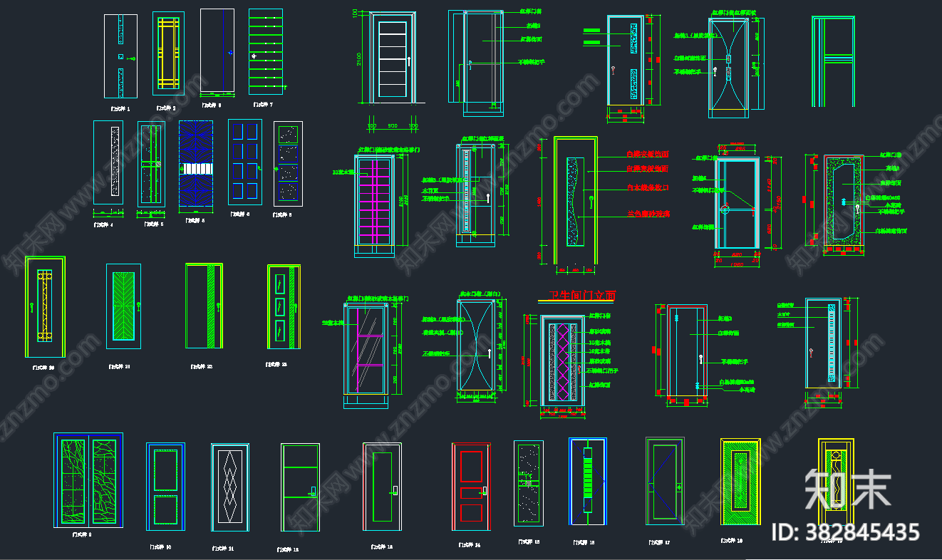This screenshot has height=560, width=942.
Task: Select the red three-panel door
Action: point(470,486)
